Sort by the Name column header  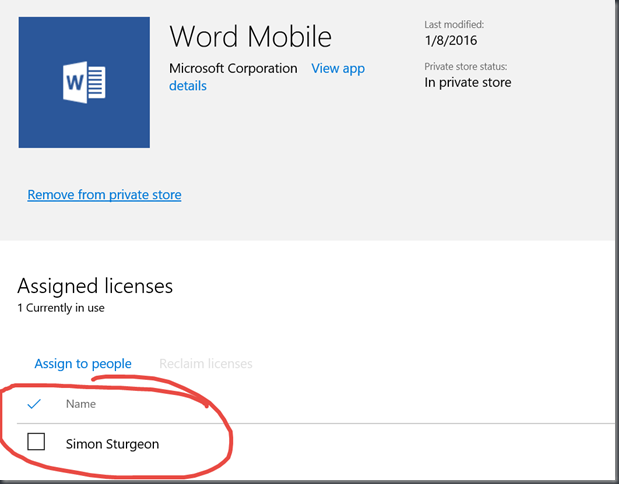tap(81, 404)
